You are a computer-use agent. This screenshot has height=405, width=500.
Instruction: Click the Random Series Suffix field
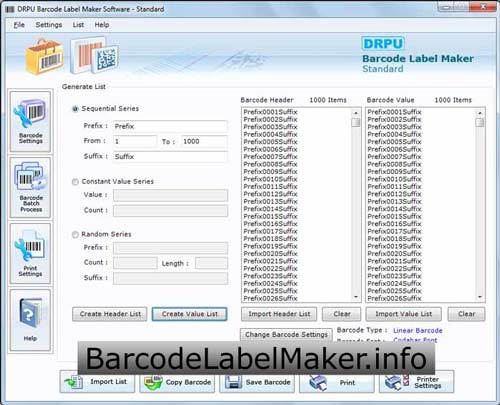click(170, 278)
